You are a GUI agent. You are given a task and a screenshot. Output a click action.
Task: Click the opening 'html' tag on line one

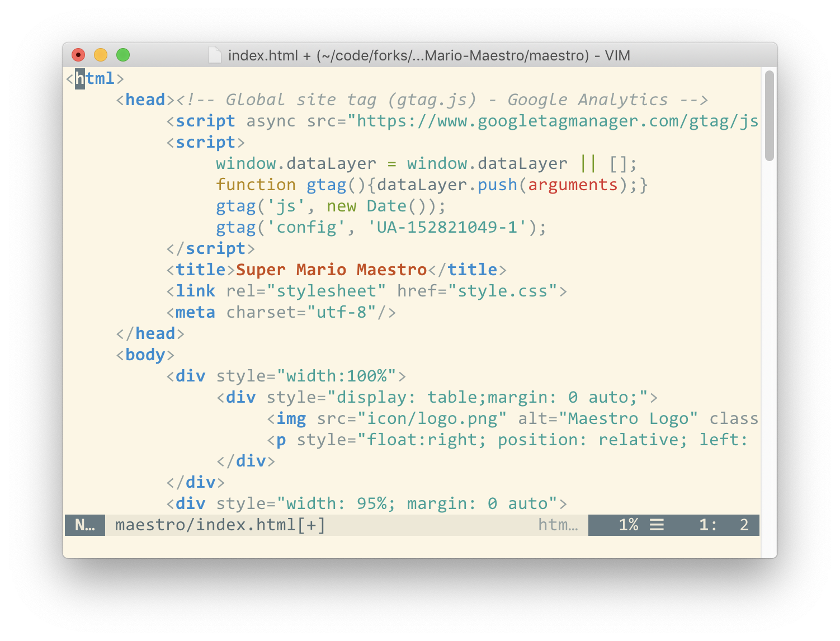pos(95,78)
